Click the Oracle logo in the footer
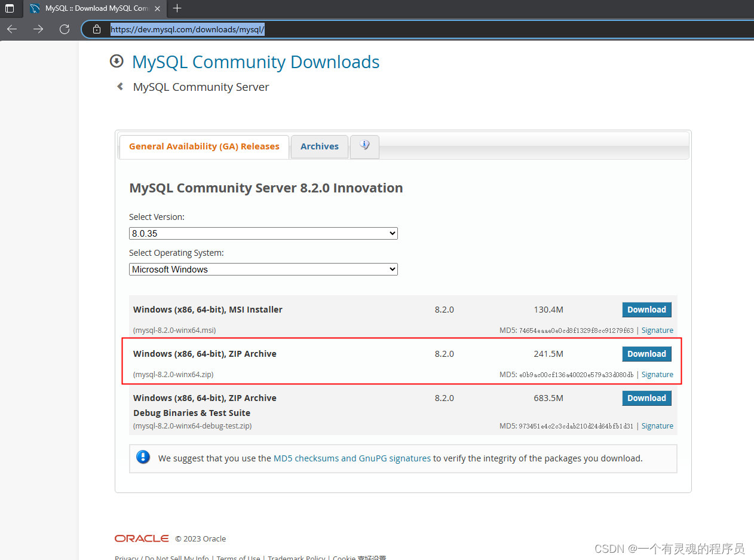Image resolution: width=754 pixels, height=560 pixels. click(142, 538)
